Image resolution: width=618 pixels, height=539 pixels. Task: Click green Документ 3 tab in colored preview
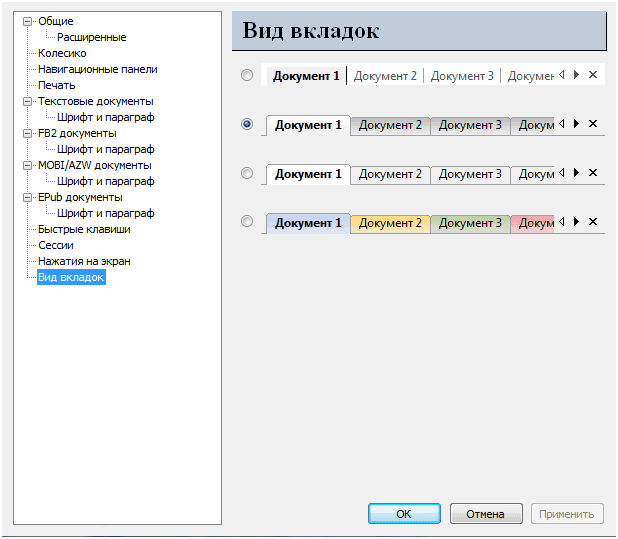pos(470,223)
